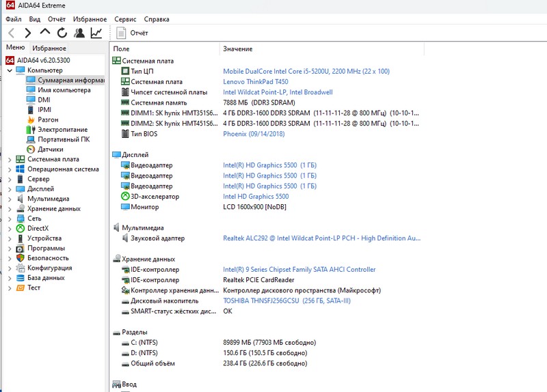Collapse the Компьютер tree node
This screenshot has height=392, width=547.
pyautogui.click(x=10, y=70)
